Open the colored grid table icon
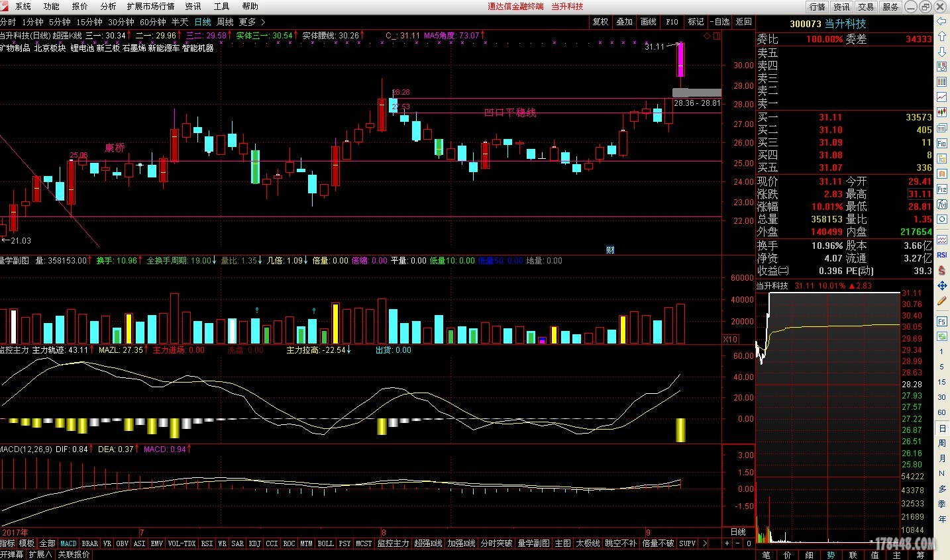 [x=941, y=82]
